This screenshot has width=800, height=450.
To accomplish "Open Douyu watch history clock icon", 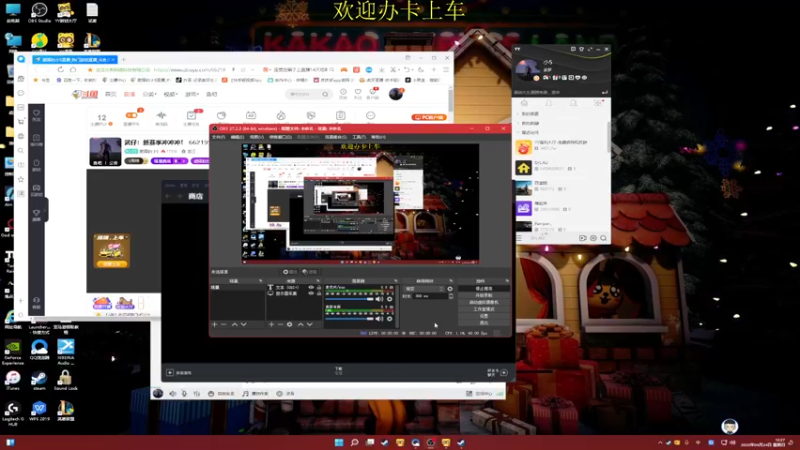I will 343,93.
